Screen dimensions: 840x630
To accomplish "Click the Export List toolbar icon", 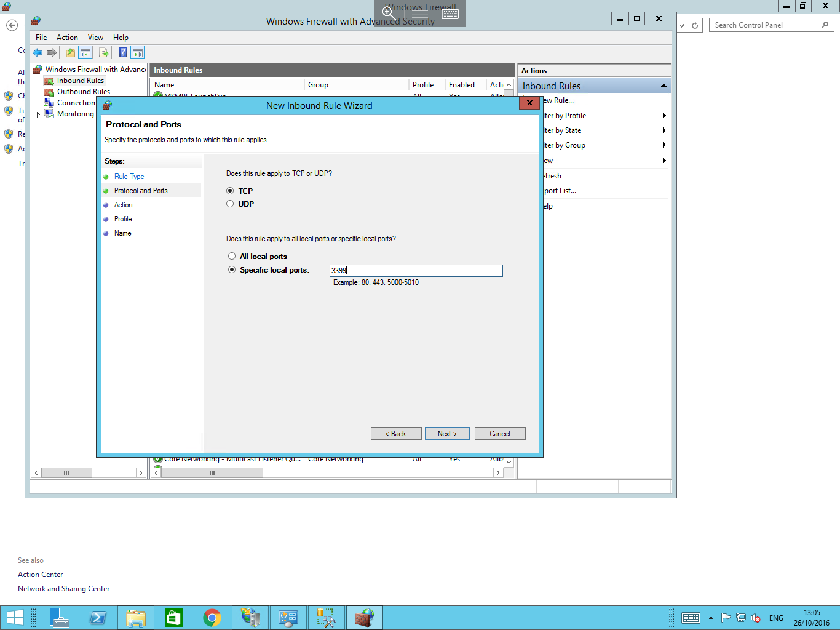I will click(103, 52).
